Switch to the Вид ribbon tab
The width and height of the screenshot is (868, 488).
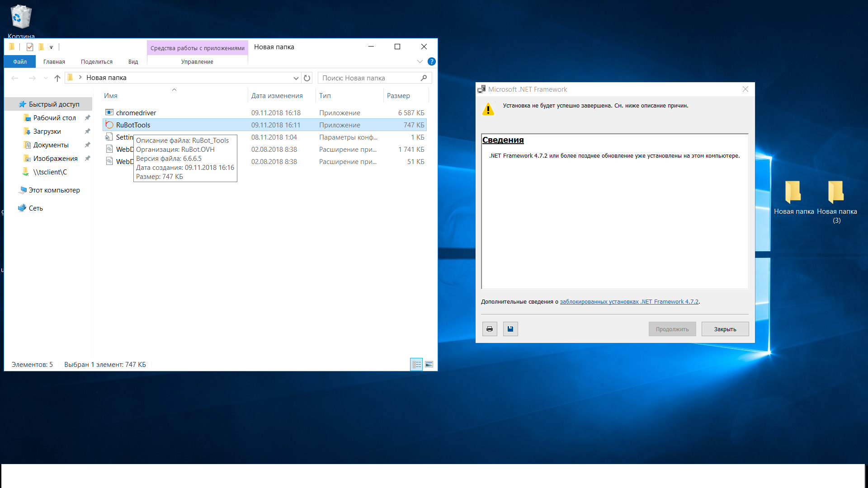click(133, 61)
